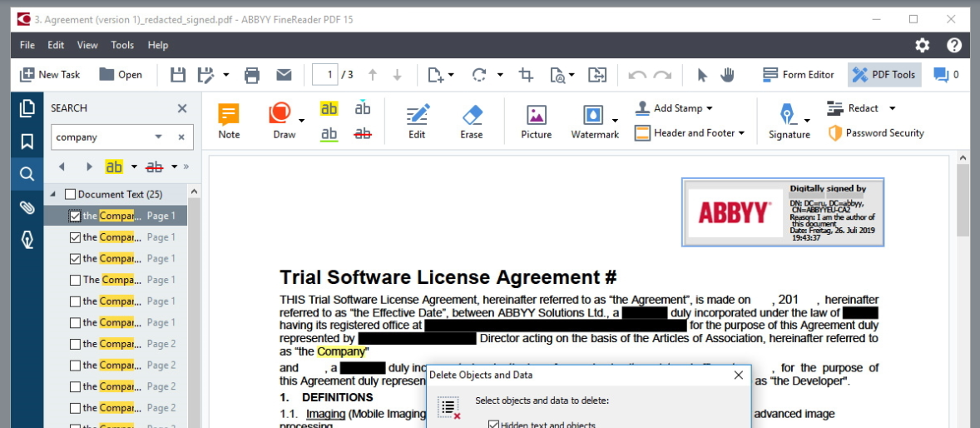980x428 pixels.
Task: Expand the Header and Footer dropdown
Action: (x=741, y=133)
